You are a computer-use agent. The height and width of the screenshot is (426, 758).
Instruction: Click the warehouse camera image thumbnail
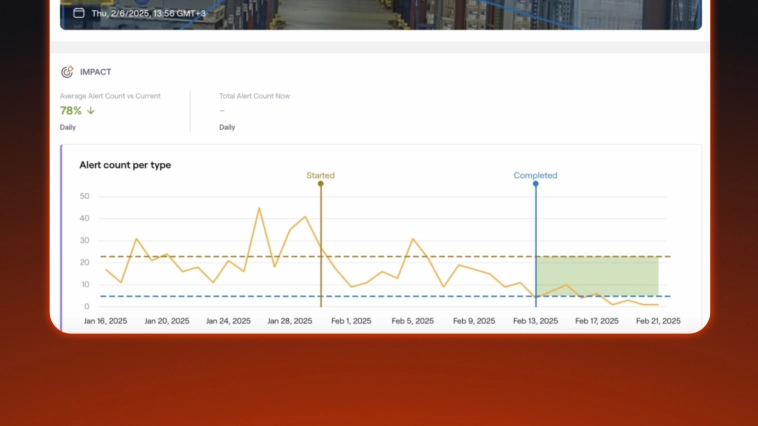pyautogui.click(x=381, y=15)
